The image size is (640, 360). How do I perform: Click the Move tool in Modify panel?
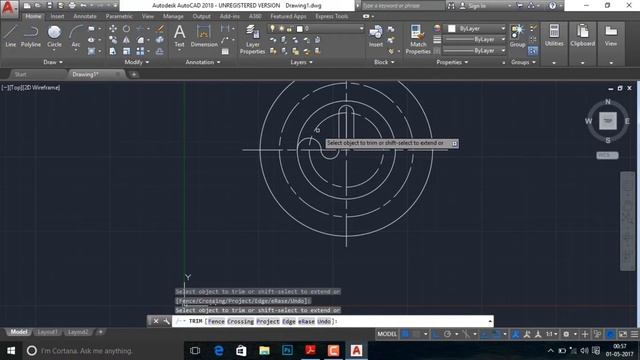[x=113, y=29]
